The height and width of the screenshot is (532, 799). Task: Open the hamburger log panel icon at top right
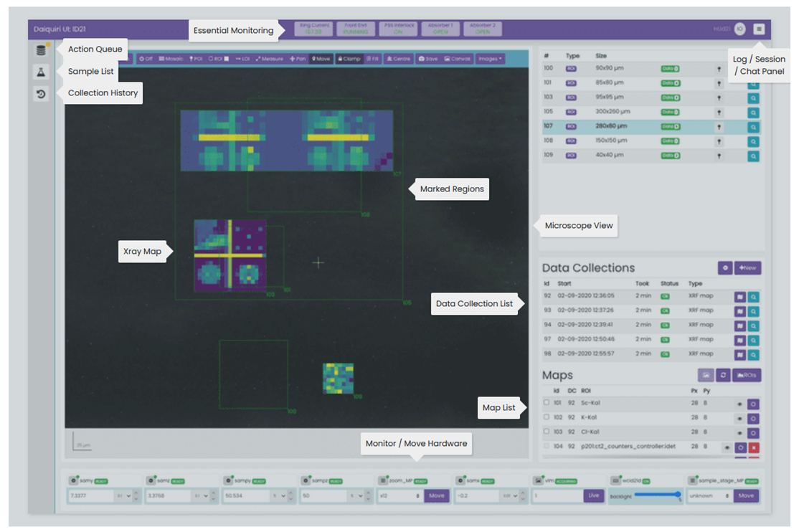coord(759,29)
